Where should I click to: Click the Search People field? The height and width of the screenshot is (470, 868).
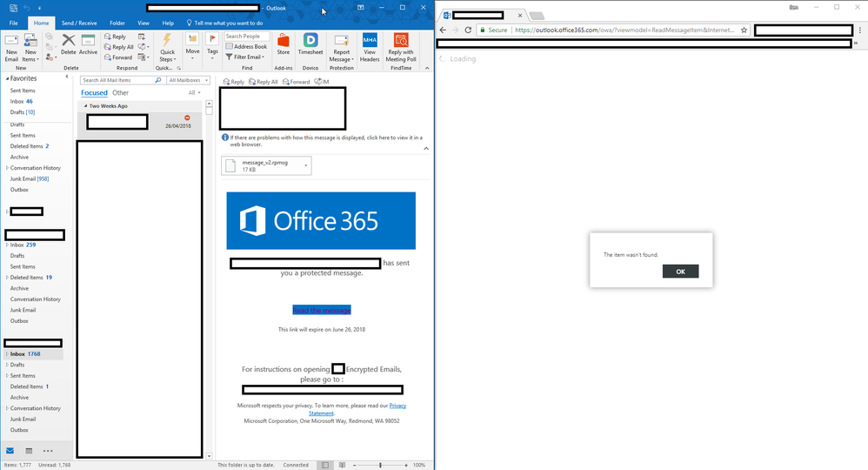tap(247, 36)
